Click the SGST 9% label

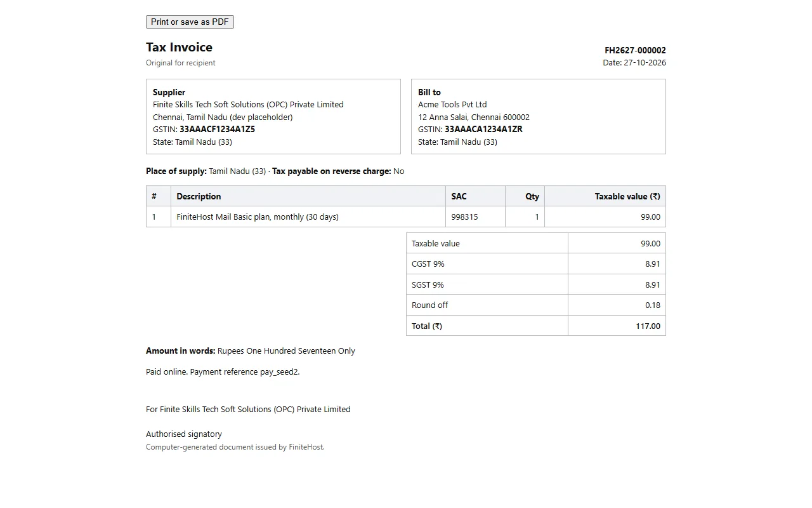coord(428,284)
